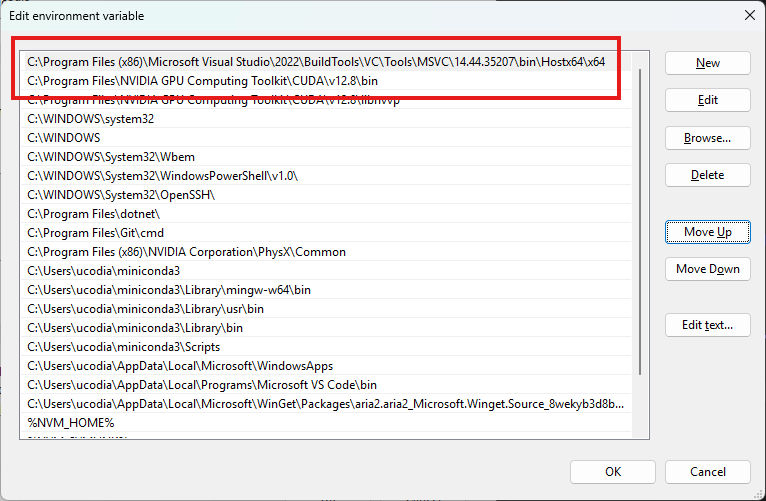Screen dimensions: 766x501
Task: Select the %NVM_HOME% entry
Action: tap(71, 422)
